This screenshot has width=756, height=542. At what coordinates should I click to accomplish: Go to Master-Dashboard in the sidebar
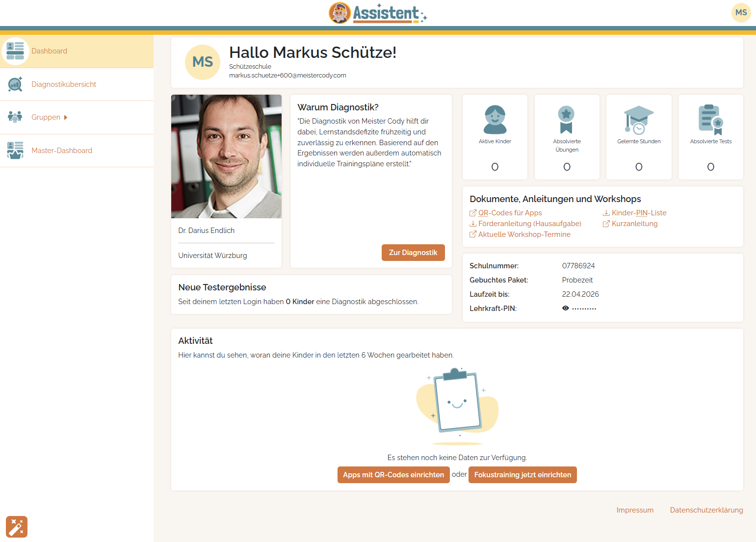62,151
